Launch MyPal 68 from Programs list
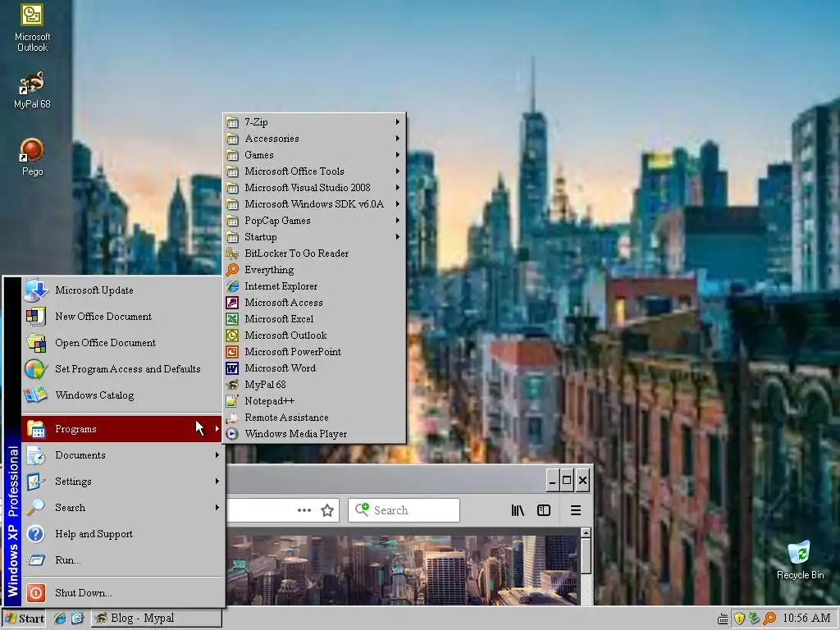This screenshot has width=840, height=630. point(314,385)
